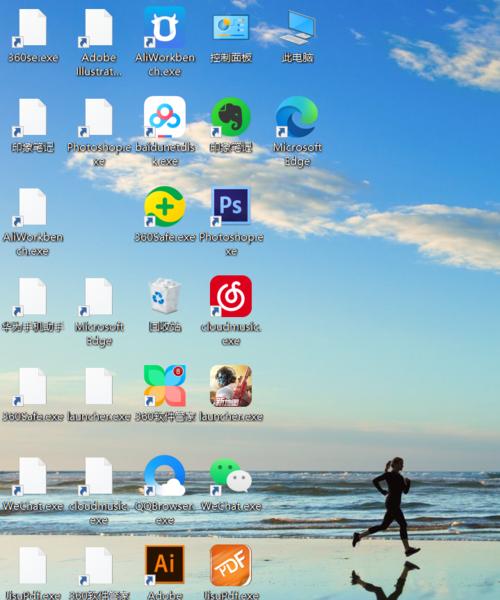Launch the game launcher.exe soldier icon

pos(231,386)
